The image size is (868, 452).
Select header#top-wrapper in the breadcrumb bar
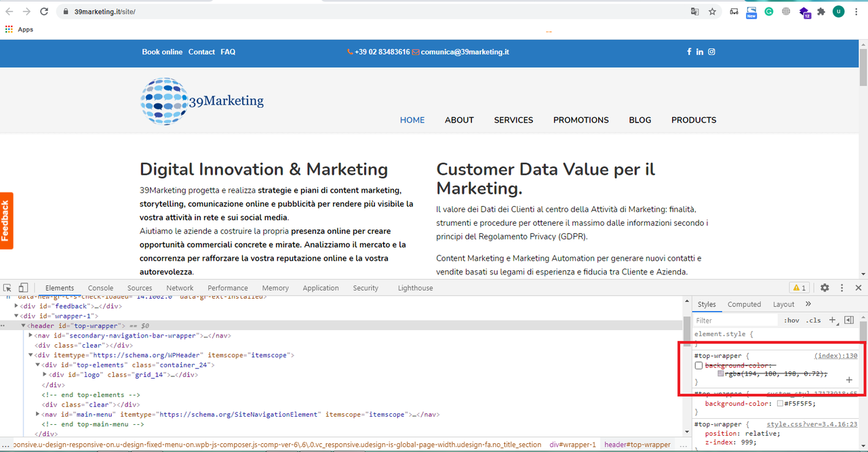pyautogui.click(x=636, y=445)
